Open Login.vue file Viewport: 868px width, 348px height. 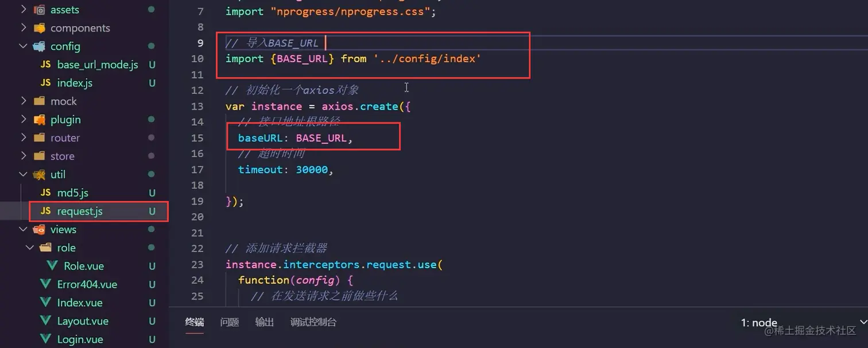point(80,339)
